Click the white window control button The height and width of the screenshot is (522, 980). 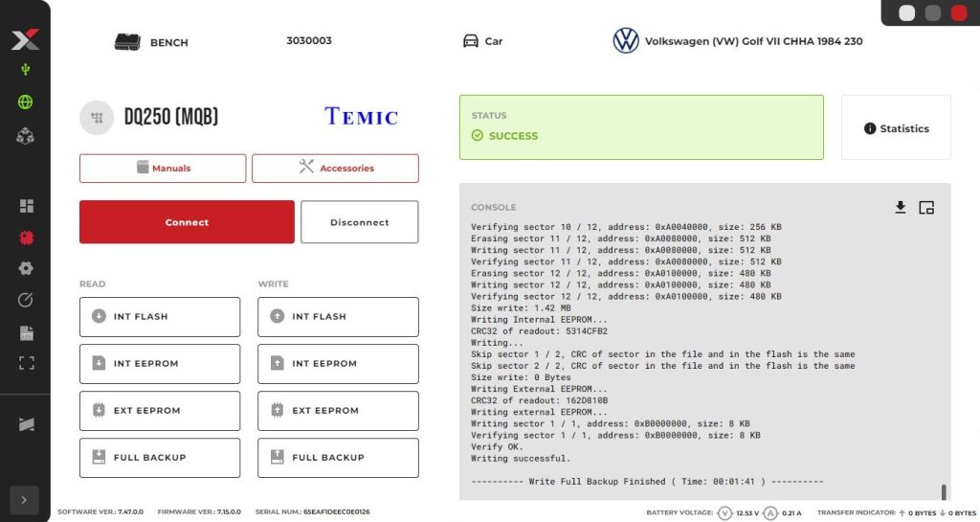[x=907, y=13]
